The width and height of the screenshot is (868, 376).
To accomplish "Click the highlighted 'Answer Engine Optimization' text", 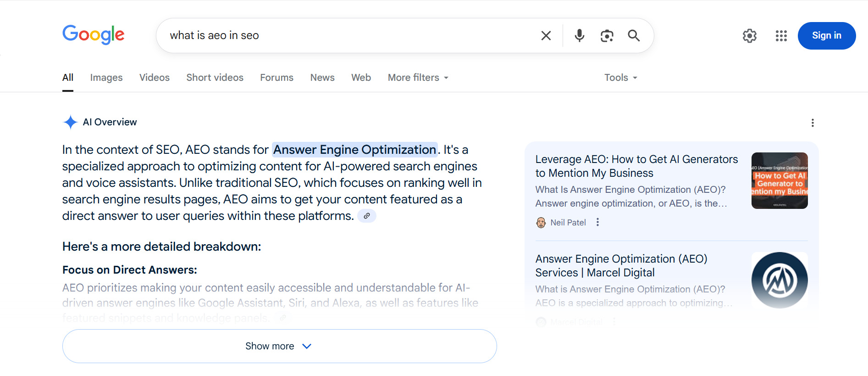I will tap(354, 150).
